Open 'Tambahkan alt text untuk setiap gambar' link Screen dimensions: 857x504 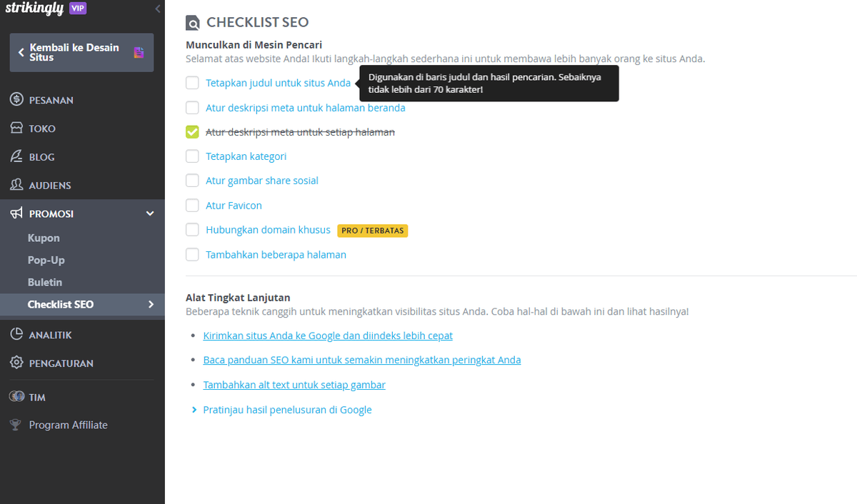294,384
